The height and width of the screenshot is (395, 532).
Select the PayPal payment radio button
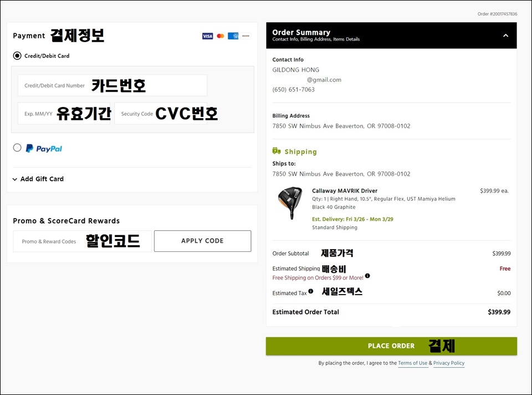click(x=17, y=148)
